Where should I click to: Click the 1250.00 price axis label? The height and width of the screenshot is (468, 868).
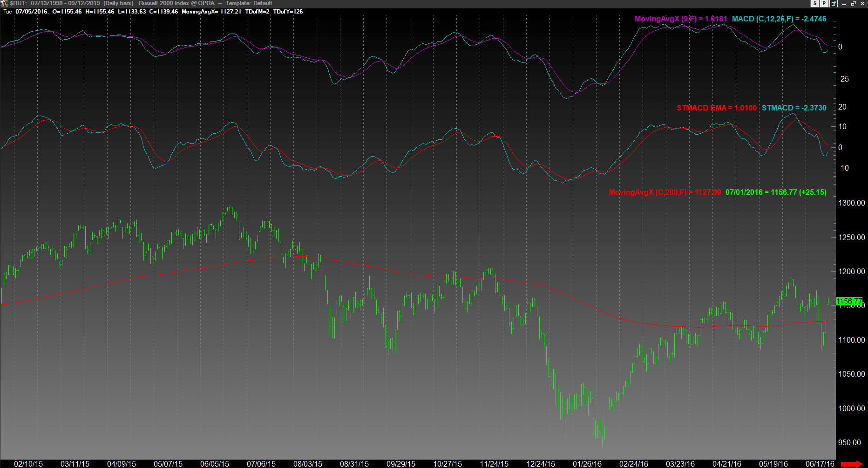tap(851, 237)
